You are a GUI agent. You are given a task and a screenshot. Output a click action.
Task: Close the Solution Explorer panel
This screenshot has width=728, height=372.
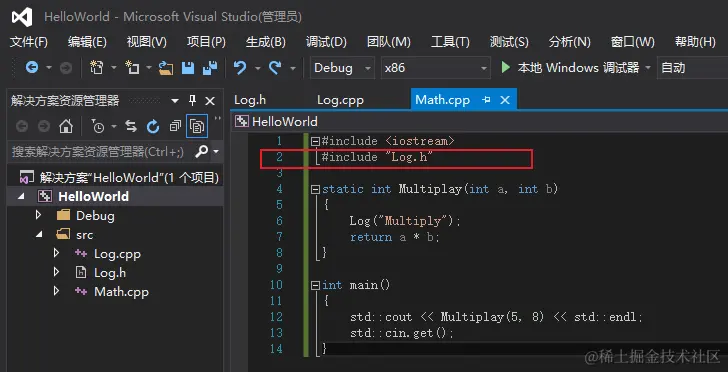[x=210, y=101]
